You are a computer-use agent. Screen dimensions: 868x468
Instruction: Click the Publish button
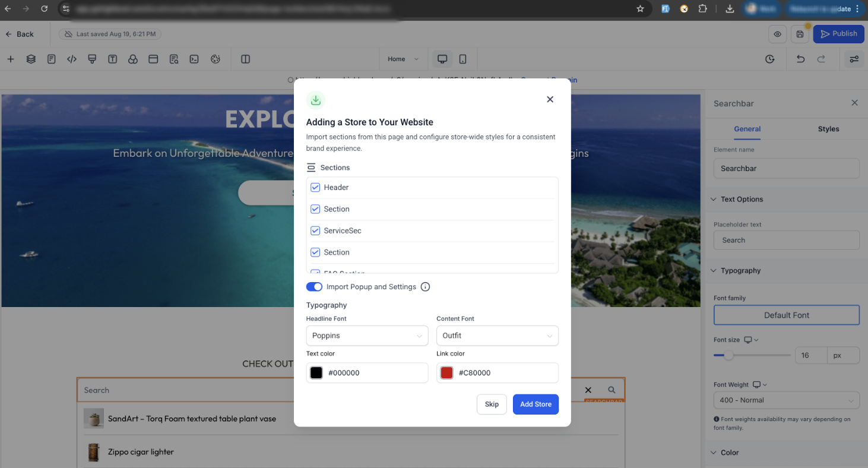(x=839, y=34)
